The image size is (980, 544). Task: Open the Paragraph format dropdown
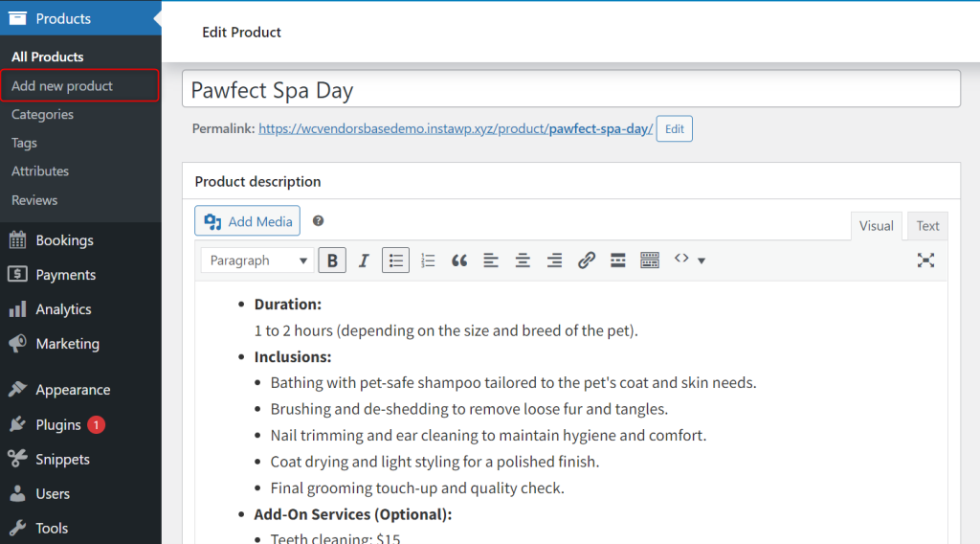click(257, 261)
